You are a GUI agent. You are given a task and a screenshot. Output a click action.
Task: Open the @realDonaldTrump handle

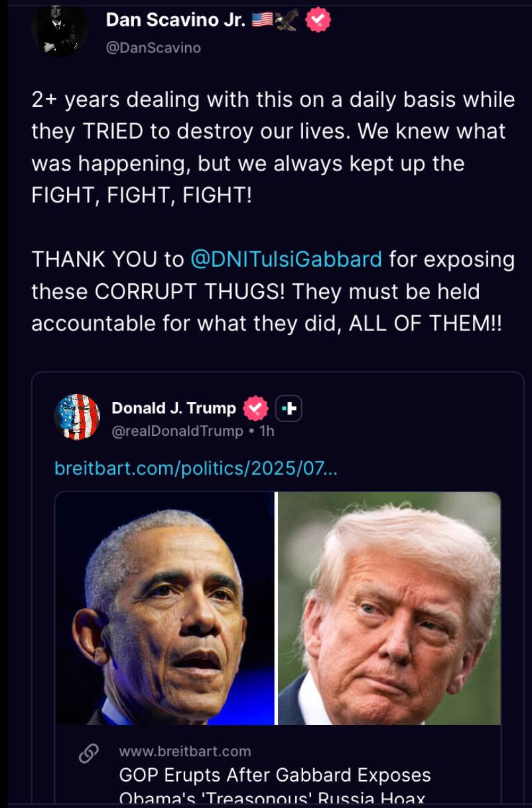[177, 431]
